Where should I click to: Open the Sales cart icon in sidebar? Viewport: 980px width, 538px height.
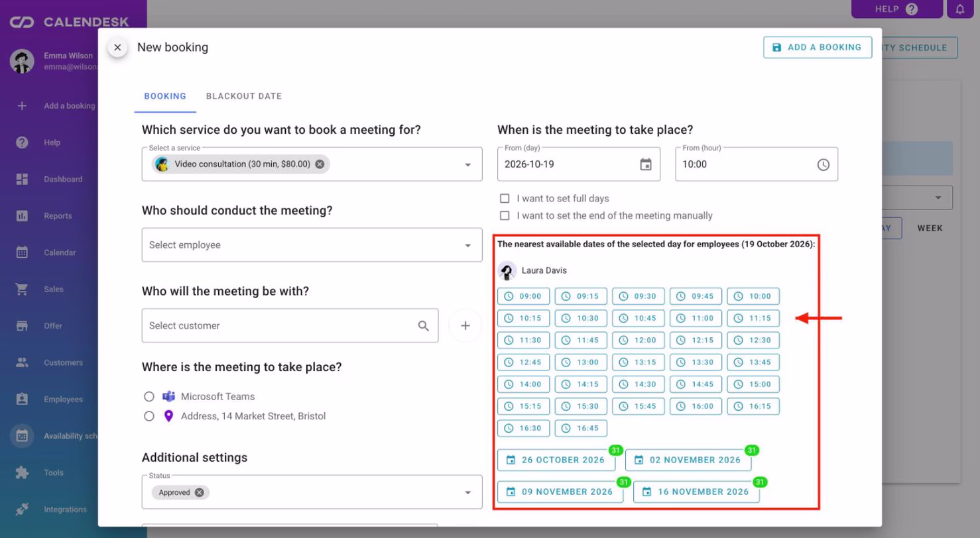(x=22, y=290)
